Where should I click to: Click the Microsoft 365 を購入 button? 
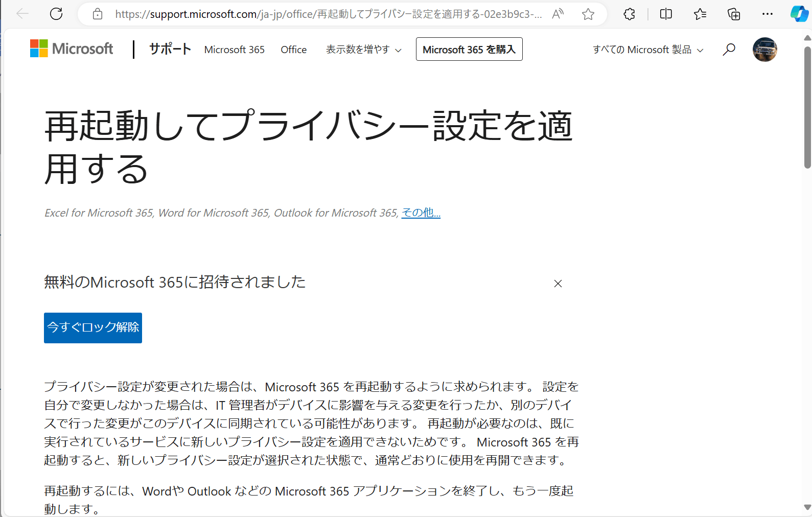469,49
